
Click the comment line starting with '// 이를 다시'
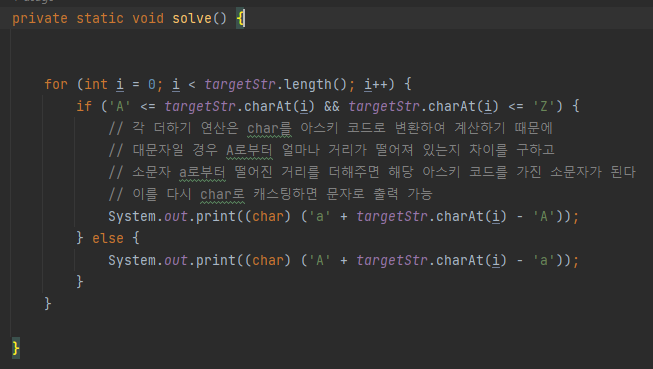(270, 194)
